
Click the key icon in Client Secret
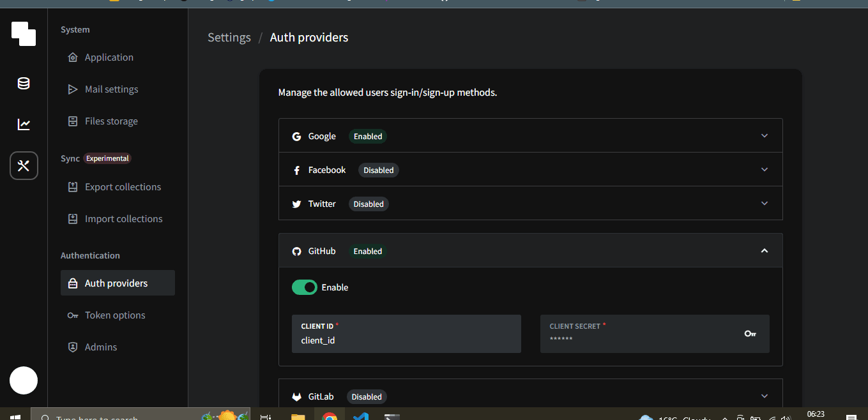click(750, 333)
